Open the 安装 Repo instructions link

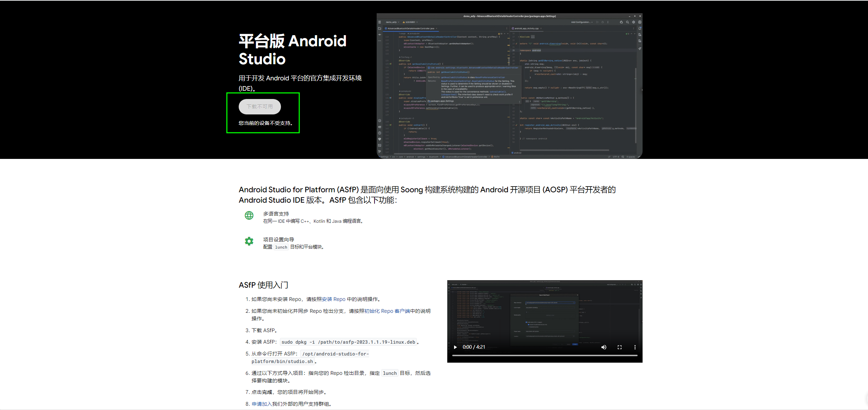[x=333, y=299]
